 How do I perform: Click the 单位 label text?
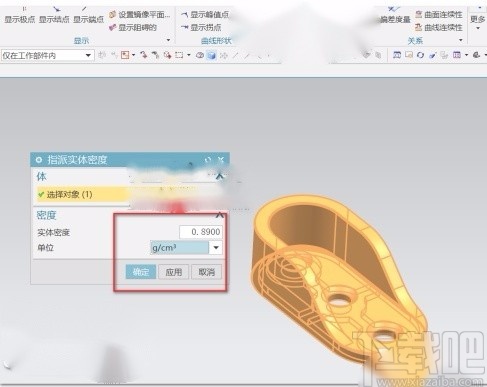[x=45, y=248]
